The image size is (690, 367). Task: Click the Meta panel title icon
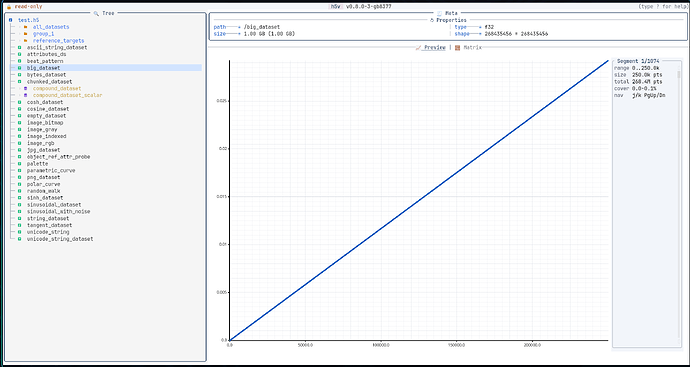pos(439,13)
